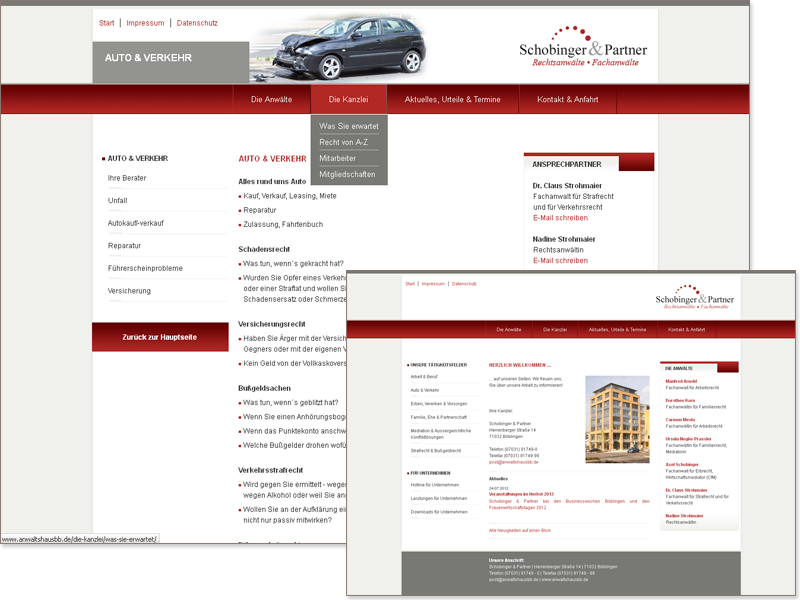Select Mitgliedschaften in the Kanzlei dropdown
This screenshot has height=600, width=800.
tap(347, 174)
